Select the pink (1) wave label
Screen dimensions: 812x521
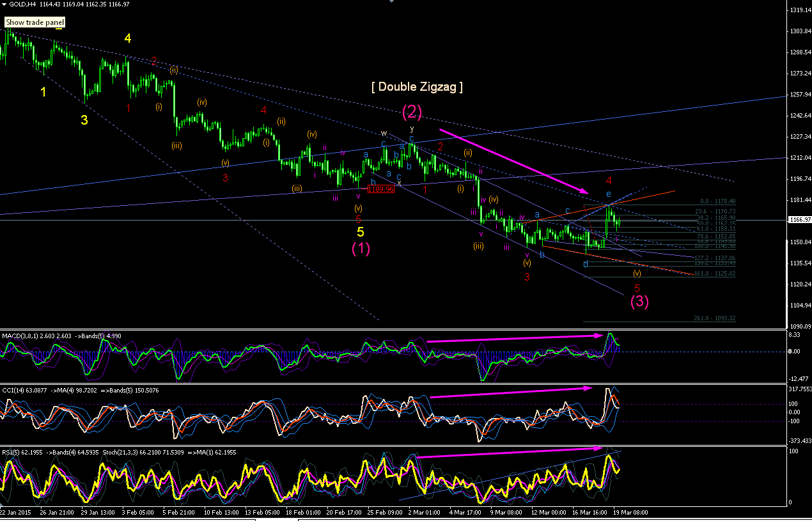click(361, 249)
